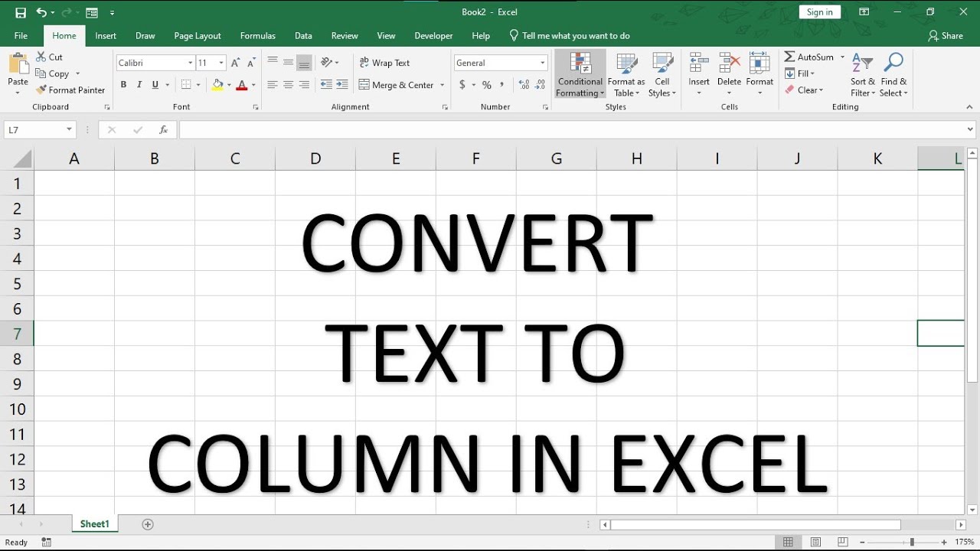This screenshot has width=980, height=551.
Task: Open Cell Styles gallery
Action: [x=661, y=75]
